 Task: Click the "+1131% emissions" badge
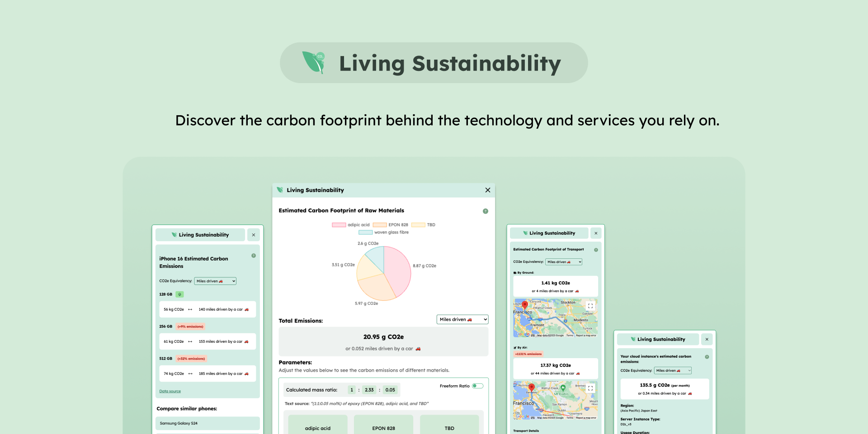point(528,354)
